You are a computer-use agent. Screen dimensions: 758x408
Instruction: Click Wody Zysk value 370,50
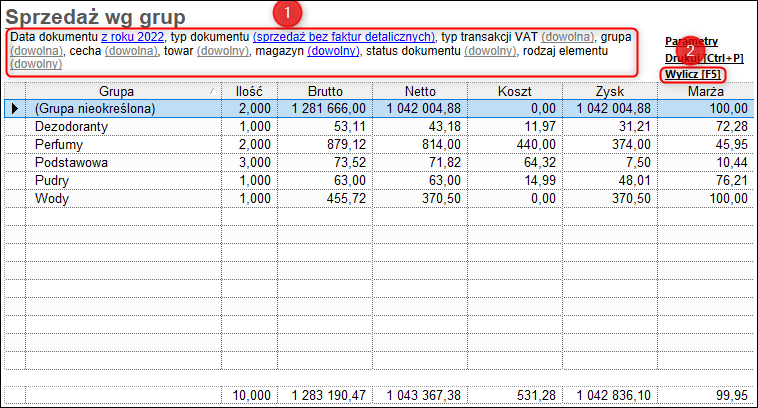[x=631, y=198]
